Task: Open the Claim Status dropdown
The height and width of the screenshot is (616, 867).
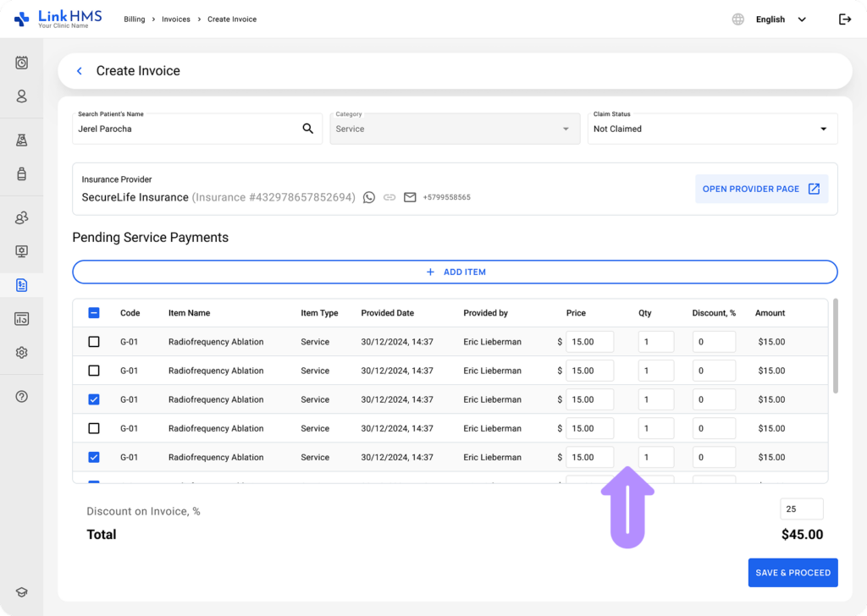Action: pyautogui.click(x=713, y=129)
